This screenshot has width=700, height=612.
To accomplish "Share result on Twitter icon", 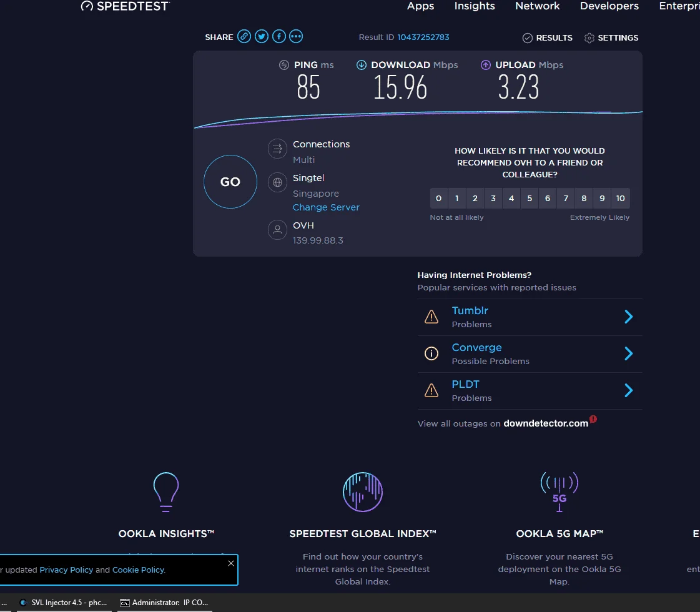I will tap(262, 37).
